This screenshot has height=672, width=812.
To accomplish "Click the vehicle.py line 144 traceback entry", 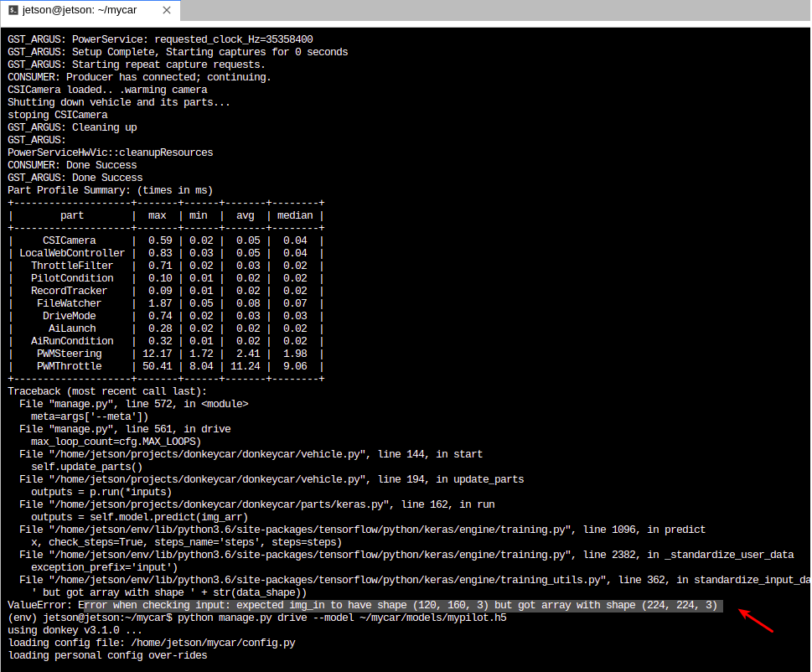I will [251, 454].
